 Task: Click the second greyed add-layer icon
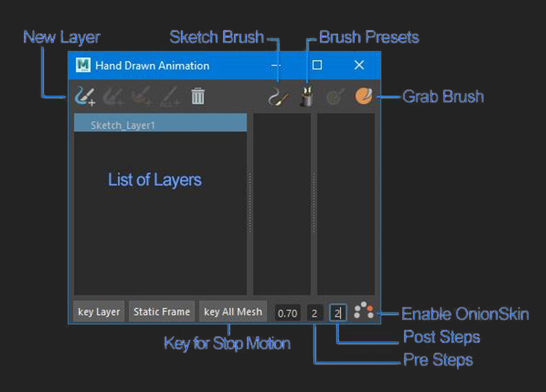pyautogui.click(x=112, y=96)
